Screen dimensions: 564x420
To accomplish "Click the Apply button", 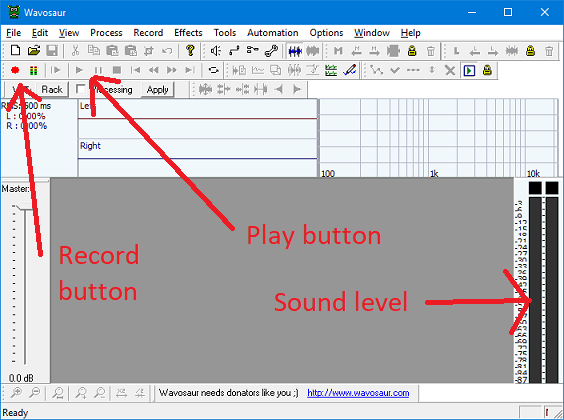I will [158, 90].
